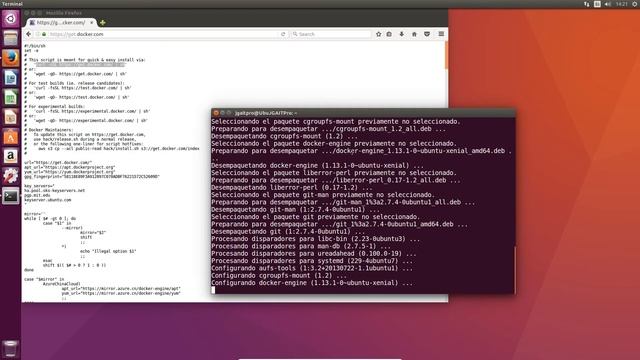Click the 'wget -qO- https://get.docker.com/ | sh' text

(x=80, y=74)
